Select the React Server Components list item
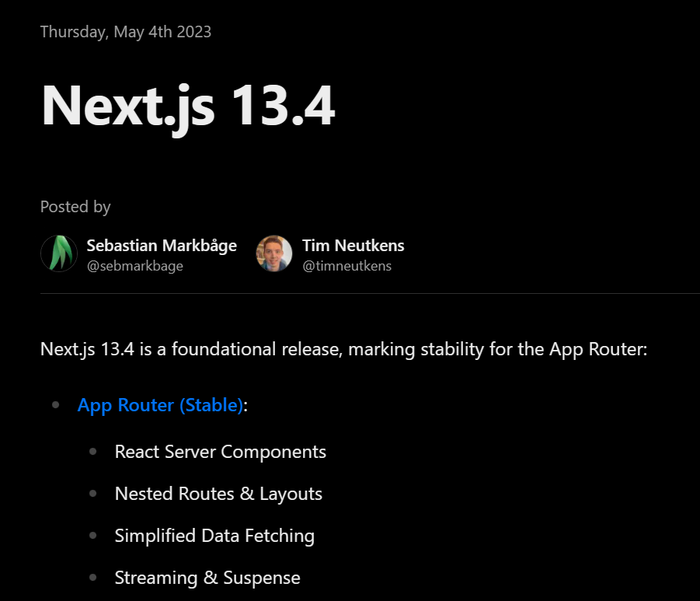700x601 pixels. coord(220,452)
